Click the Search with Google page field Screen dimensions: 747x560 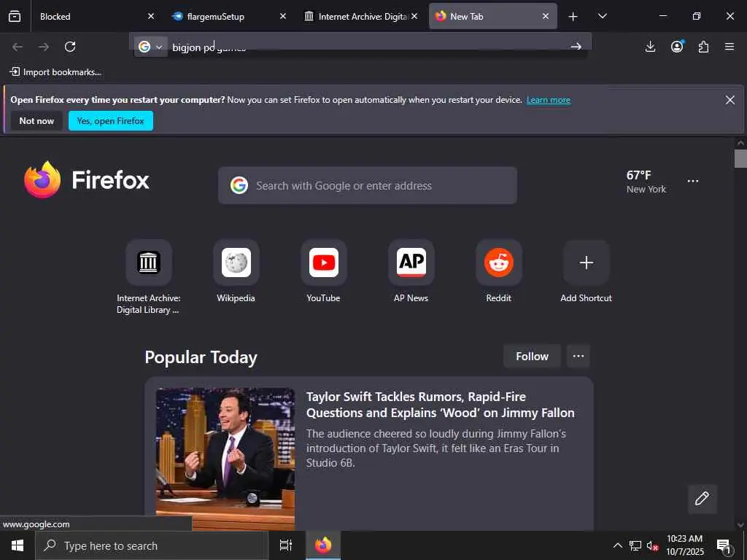click(x=368, y=186)
